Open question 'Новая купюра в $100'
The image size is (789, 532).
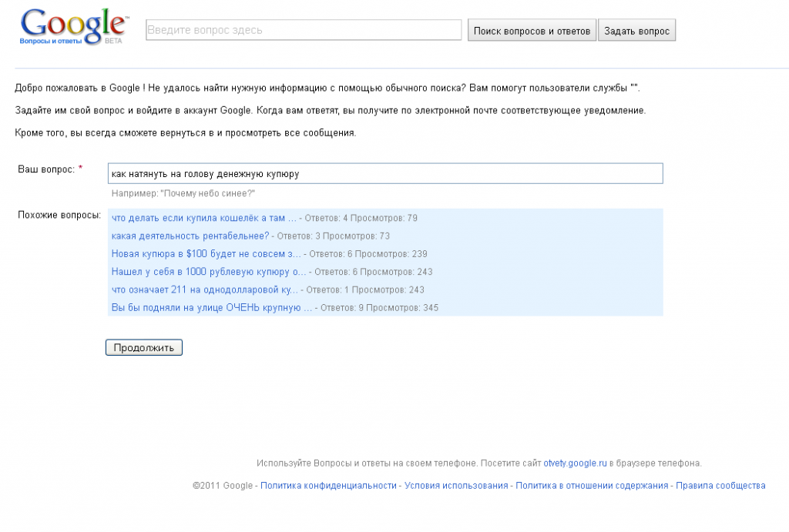pyautogui.click(x=206, y=254)
